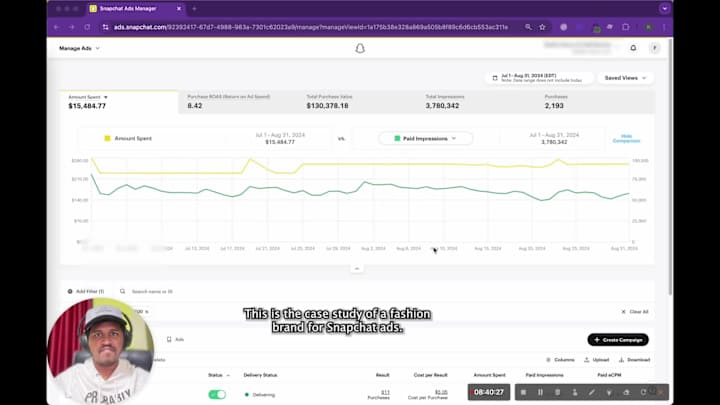The image size is (720, 405).
Task: Pause the screen recording
Action: point(540,392)
